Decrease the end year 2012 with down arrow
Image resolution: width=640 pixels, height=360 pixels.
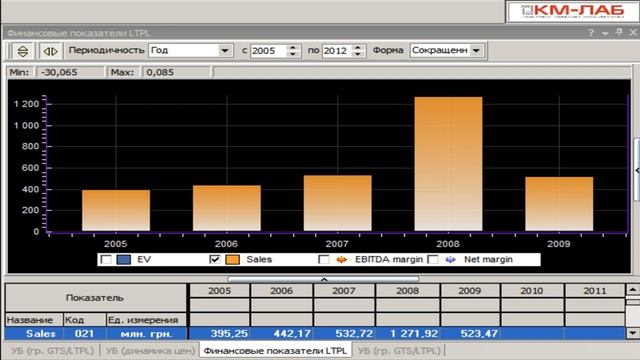[x=358, y=54]
